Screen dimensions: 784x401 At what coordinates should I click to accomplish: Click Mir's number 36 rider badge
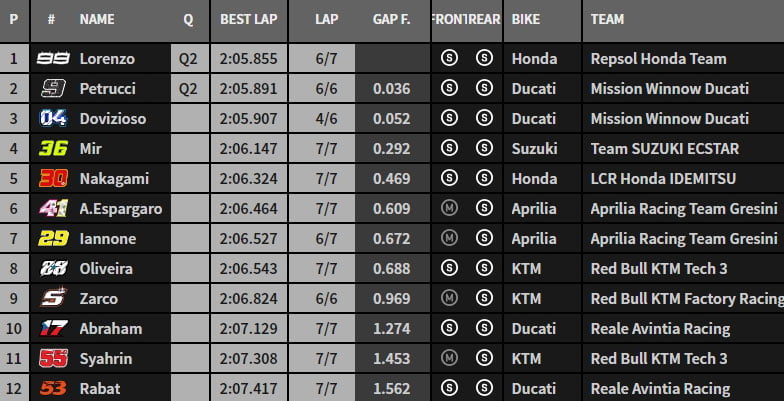tap(52, 149)
